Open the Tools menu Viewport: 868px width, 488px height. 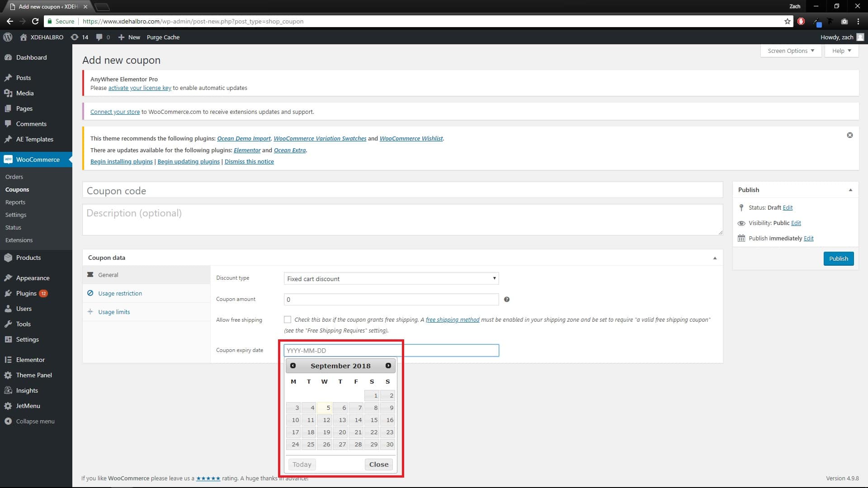click(36, 324)
